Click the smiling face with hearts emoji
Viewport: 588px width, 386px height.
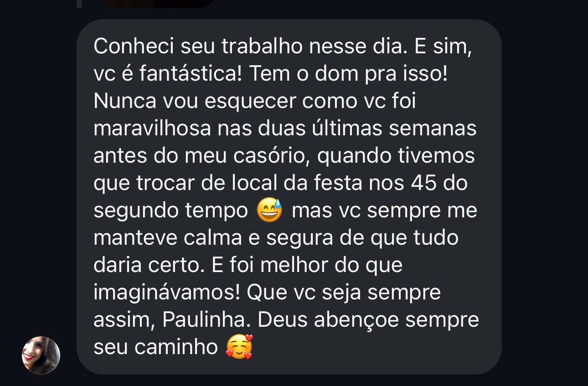pyautogui.click(x=239, y=347)
